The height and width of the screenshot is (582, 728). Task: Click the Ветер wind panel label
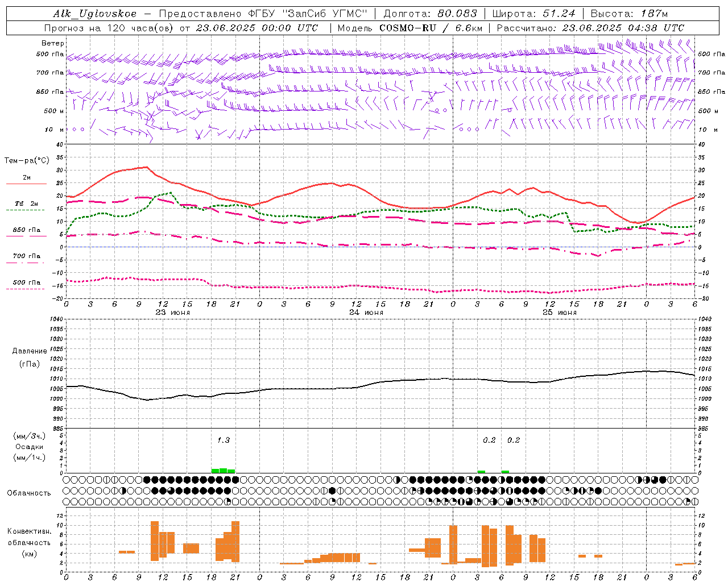52,43
